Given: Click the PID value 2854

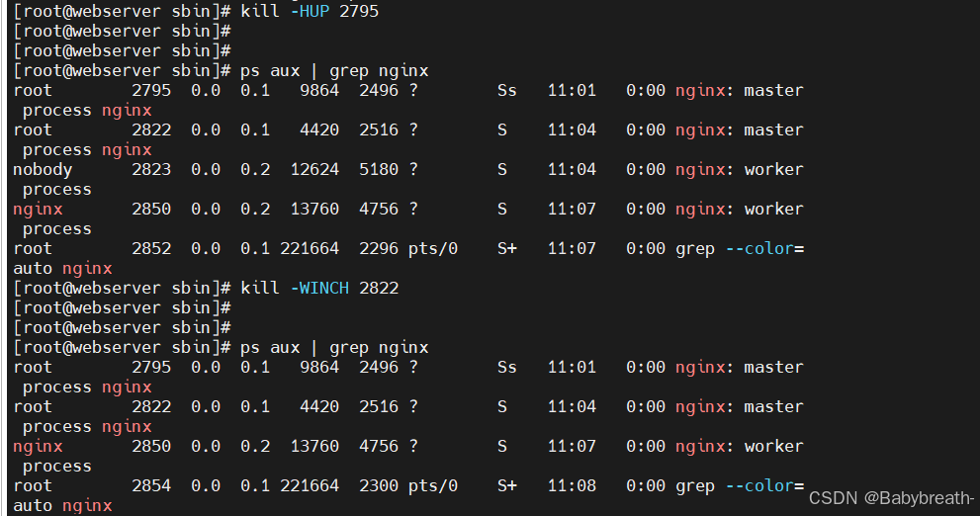Looking at the screenshot, I should click(x=151, y=486).
